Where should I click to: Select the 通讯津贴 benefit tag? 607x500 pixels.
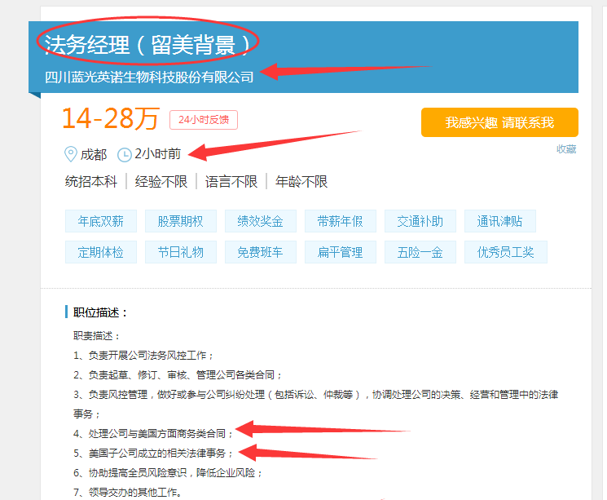pos(500,221)
